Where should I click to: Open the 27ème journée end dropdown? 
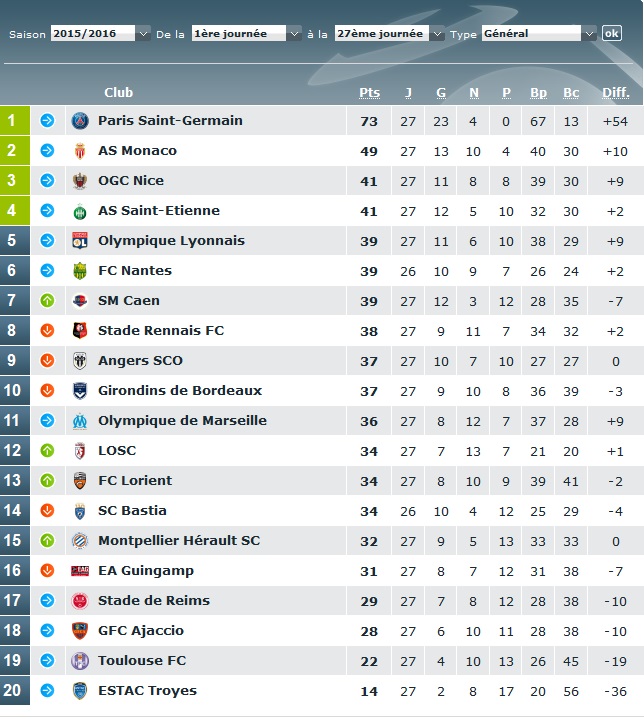coord(389,33)
